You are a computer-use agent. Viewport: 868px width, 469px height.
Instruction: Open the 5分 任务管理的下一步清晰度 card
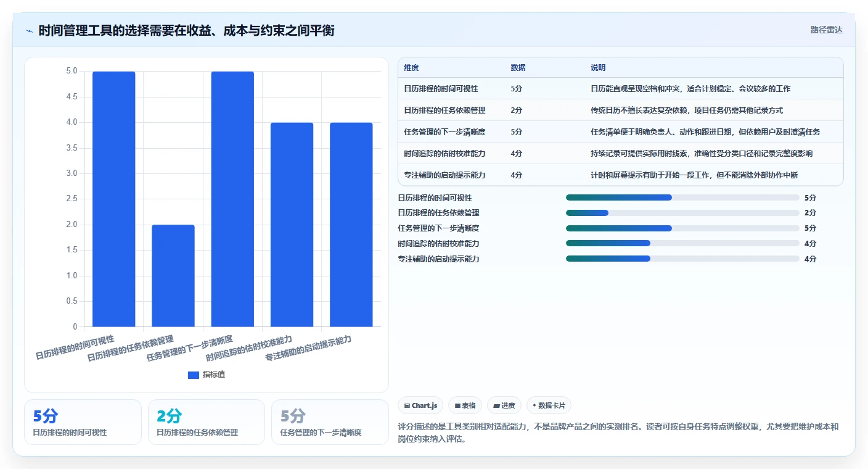pyautogui.click(x=330, y=422)
